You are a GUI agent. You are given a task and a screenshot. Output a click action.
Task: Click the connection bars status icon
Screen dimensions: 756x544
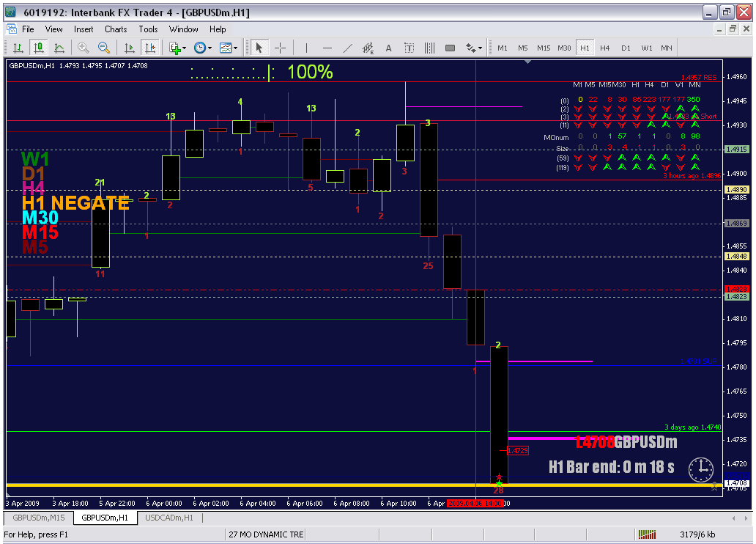click(647, 534)
